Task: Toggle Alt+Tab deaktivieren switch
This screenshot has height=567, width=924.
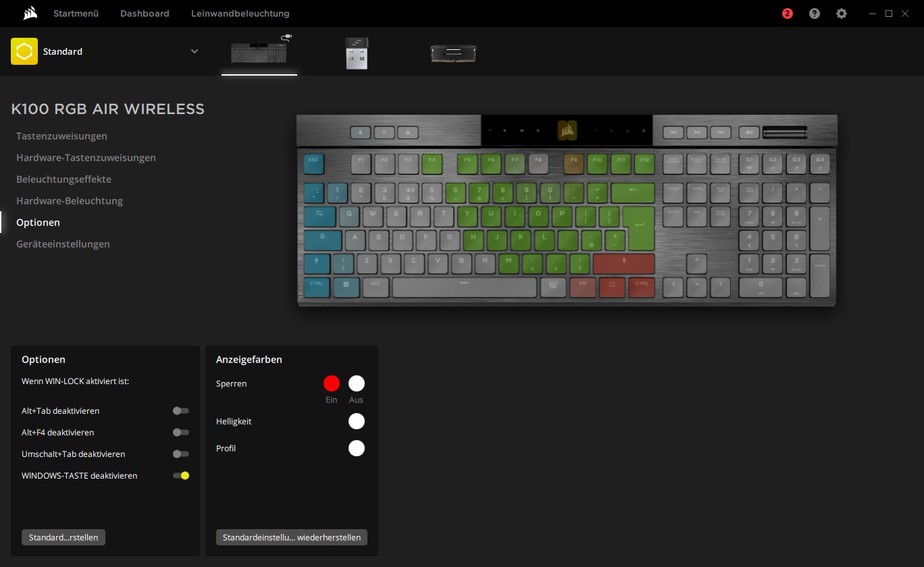Action: [x=180, y=410]
